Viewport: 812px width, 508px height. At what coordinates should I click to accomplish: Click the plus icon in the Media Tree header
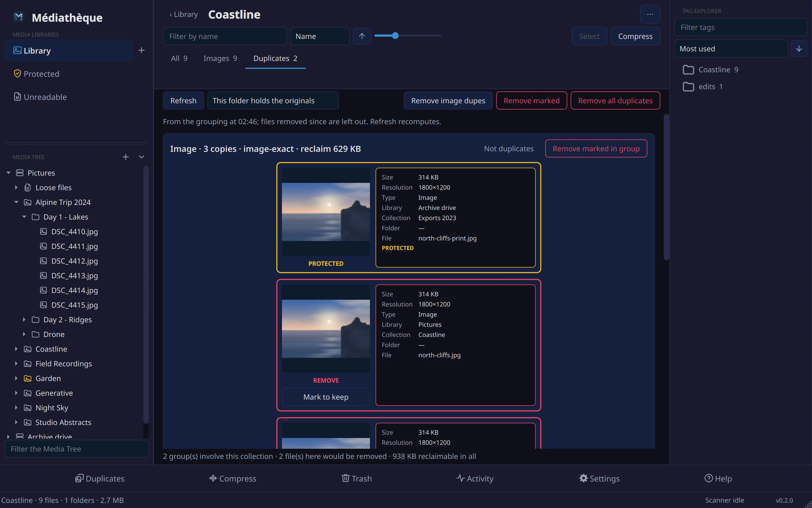(125, 157)
